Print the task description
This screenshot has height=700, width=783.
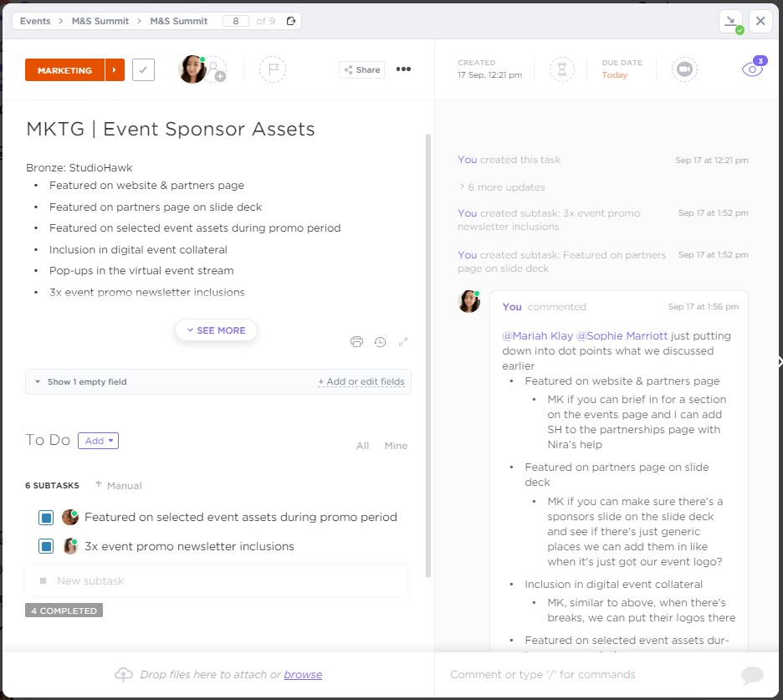pos(357,341)
